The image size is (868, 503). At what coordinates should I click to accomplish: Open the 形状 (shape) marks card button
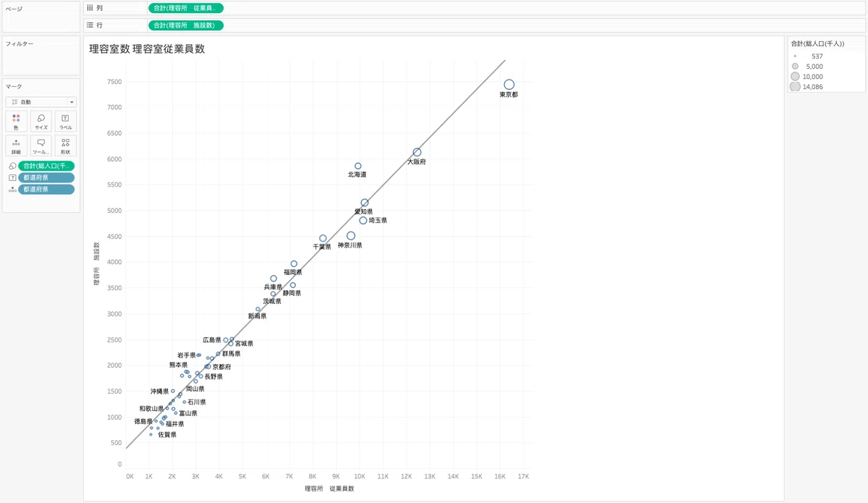[x=65, y=145]
